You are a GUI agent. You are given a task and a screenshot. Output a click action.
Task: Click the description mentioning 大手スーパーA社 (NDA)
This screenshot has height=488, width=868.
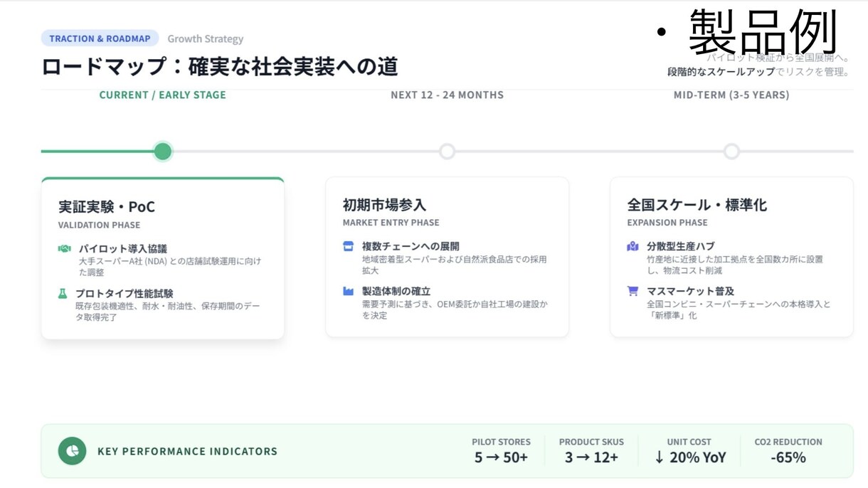click(170, 267)
